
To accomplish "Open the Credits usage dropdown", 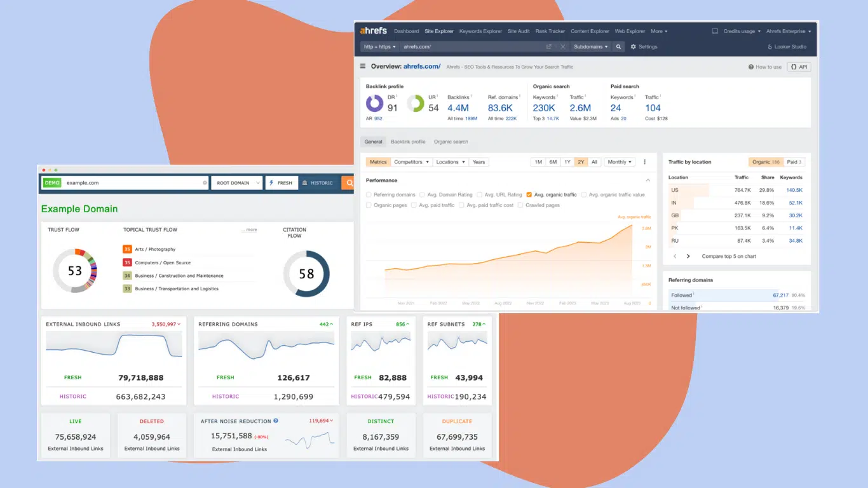I will coord(742,31).
